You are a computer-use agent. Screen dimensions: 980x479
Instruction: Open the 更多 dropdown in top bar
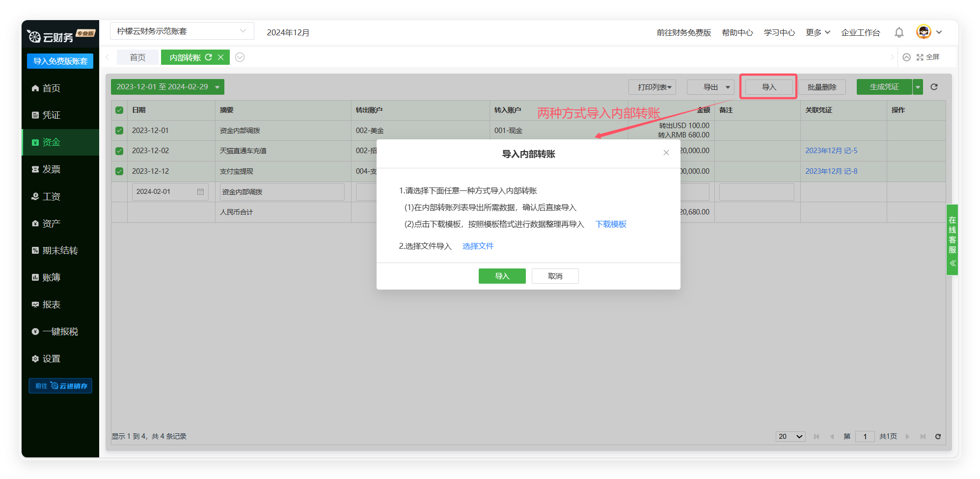pos(817,32)
